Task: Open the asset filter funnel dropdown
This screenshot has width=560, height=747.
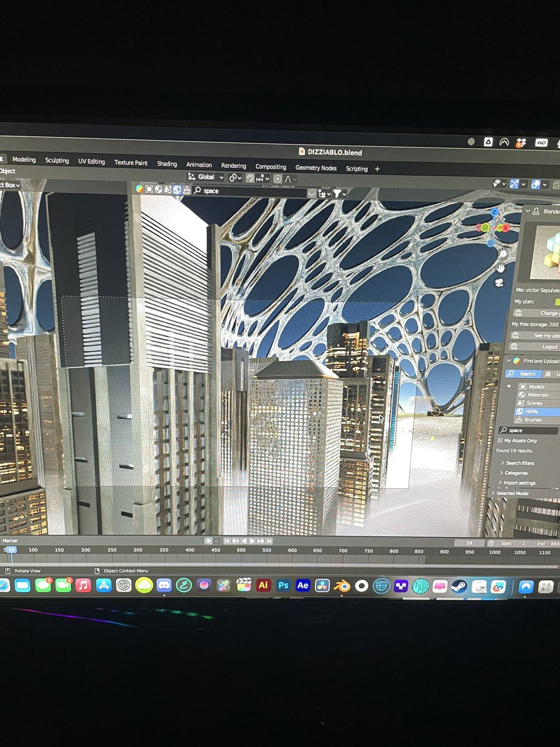Action: [338, 194]
